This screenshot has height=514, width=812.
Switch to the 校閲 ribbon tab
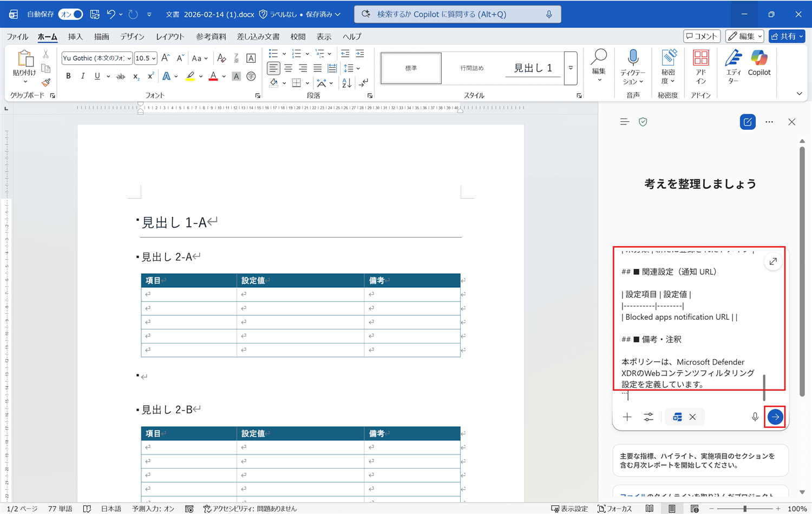pyautogui.click(x=298, y=37)
